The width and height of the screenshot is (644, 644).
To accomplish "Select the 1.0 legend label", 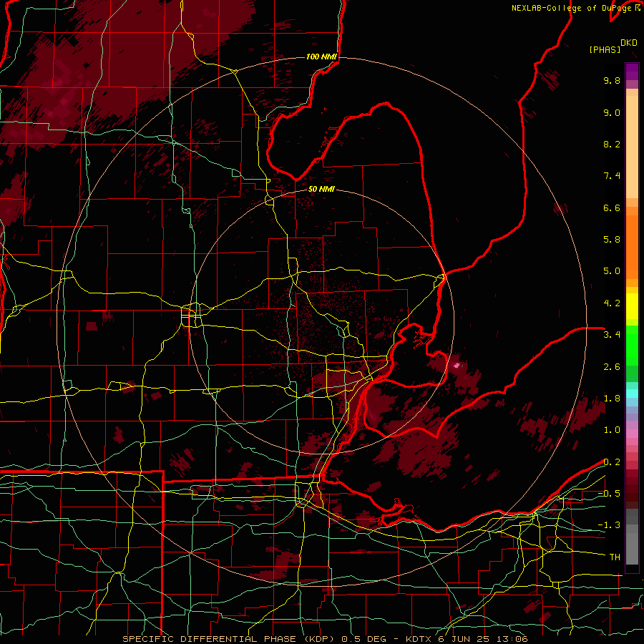I will click(x=612, y=430).
